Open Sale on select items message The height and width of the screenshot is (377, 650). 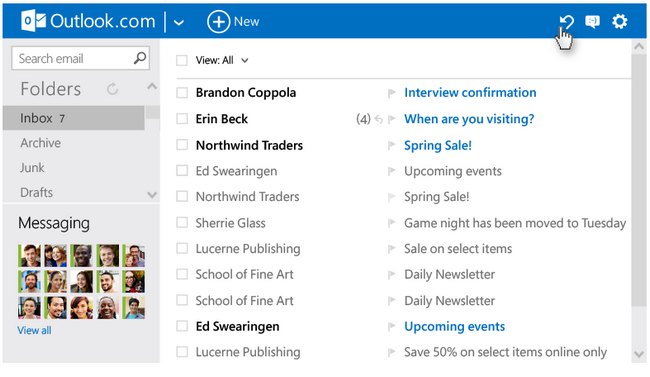pos(458,249)
